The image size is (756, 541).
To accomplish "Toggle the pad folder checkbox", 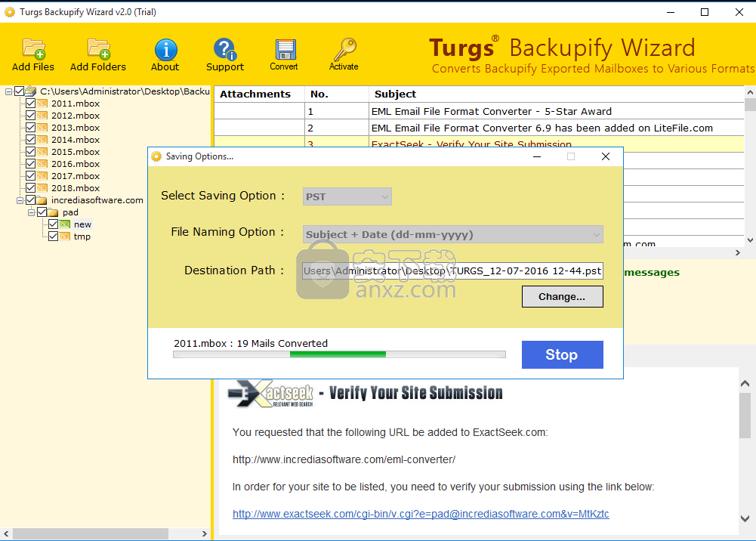I will click(x=42, y=212).
